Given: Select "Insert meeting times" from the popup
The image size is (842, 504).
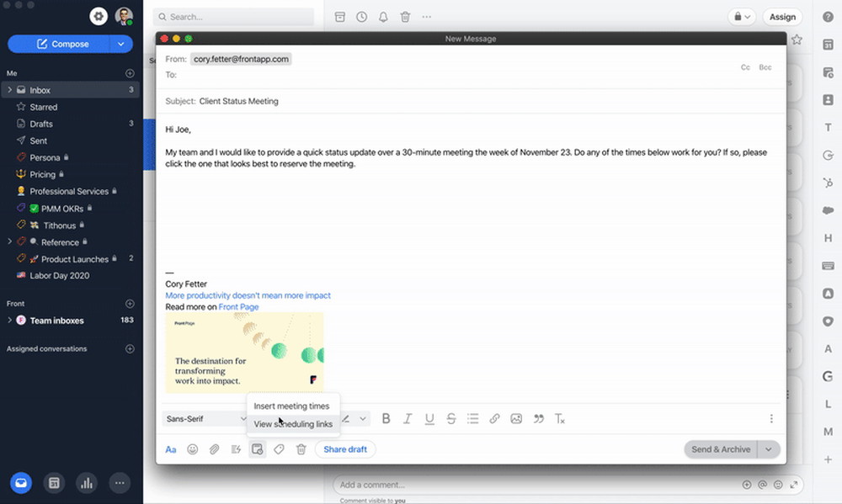Looking at the screenshot, I should click(291, 406).
